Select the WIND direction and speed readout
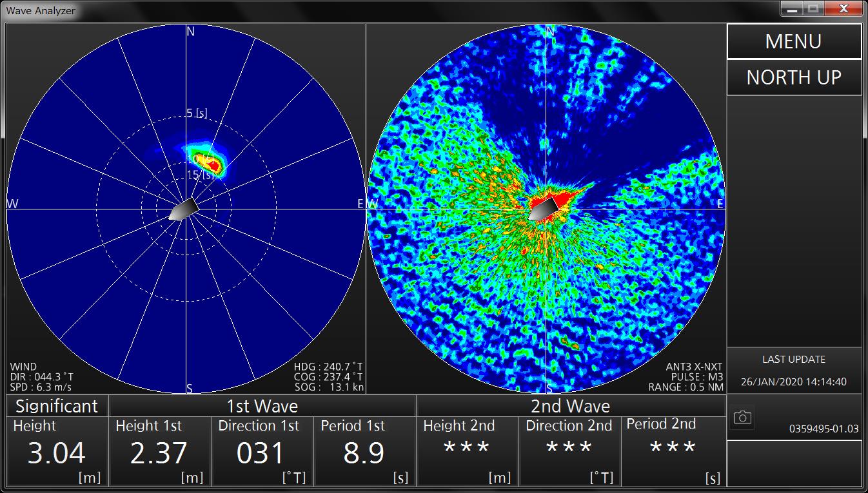 pos(41,377)
